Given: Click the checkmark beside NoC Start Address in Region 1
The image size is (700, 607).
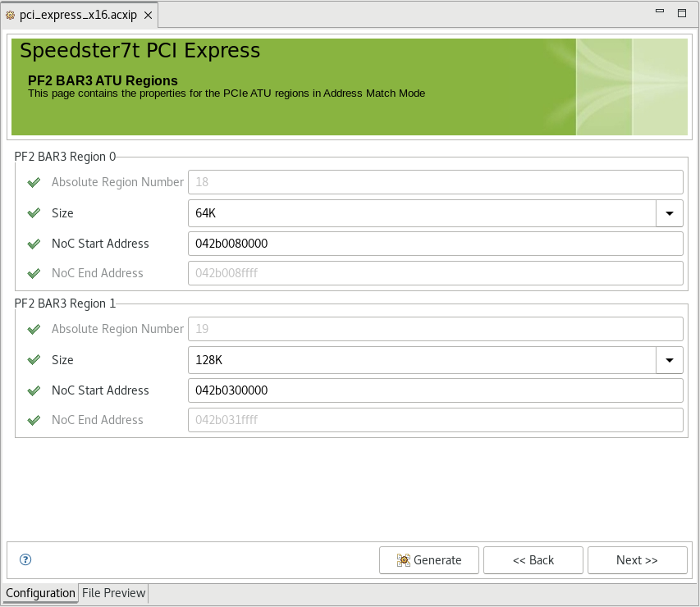Looking at the screenshot, I should (x=33, y=390).
